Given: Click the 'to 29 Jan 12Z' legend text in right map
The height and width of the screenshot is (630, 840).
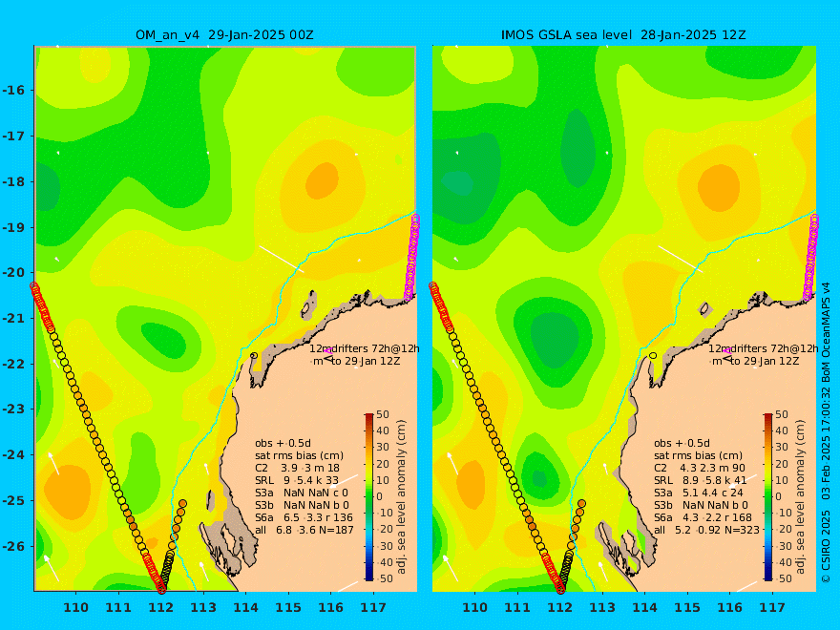Looking at the screenshot, I should pos(765,361).
